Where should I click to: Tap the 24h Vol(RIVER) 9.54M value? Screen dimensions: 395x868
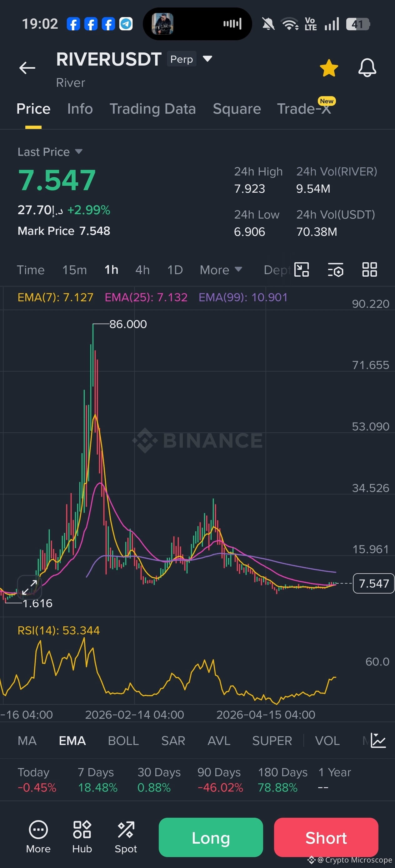(x=313, y=189)
